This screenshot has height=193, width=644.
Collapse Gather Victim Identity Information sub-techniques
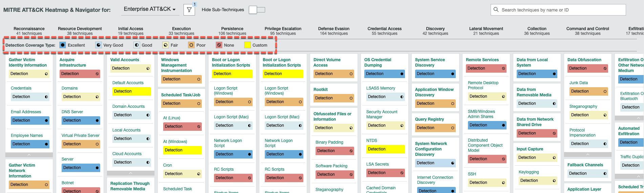tap(29, 155)
